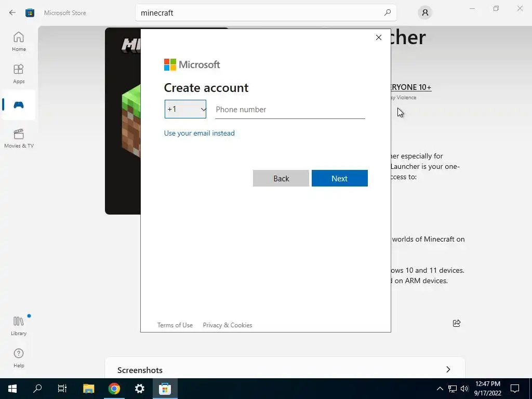This screenshot has height=399, width=532.
Task: Open the EVERYONE 10+ rating link
Action: (x=411, y=87)
